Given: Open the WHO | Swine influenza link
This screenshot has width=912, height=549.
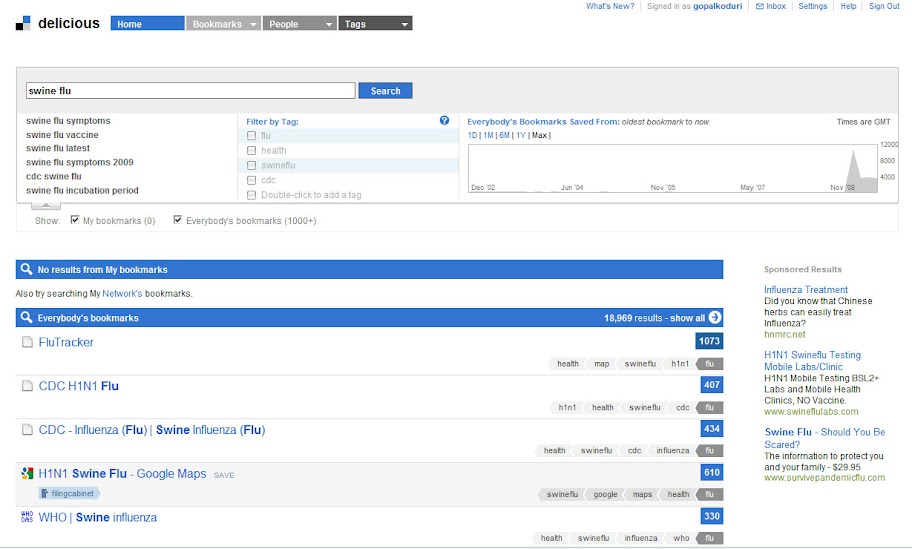Looking at the screenshot, I should tap(98, 517).
